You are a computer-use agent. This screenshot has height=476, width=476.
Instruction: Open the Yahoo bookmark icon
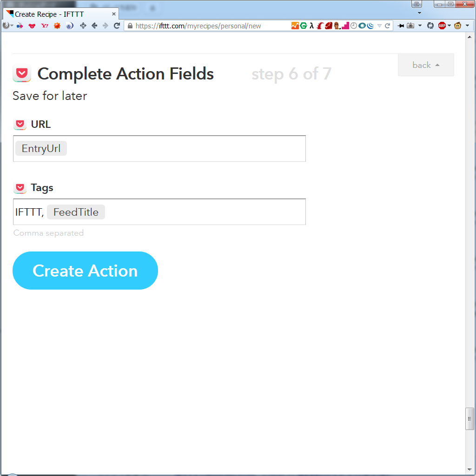(45, 26)
